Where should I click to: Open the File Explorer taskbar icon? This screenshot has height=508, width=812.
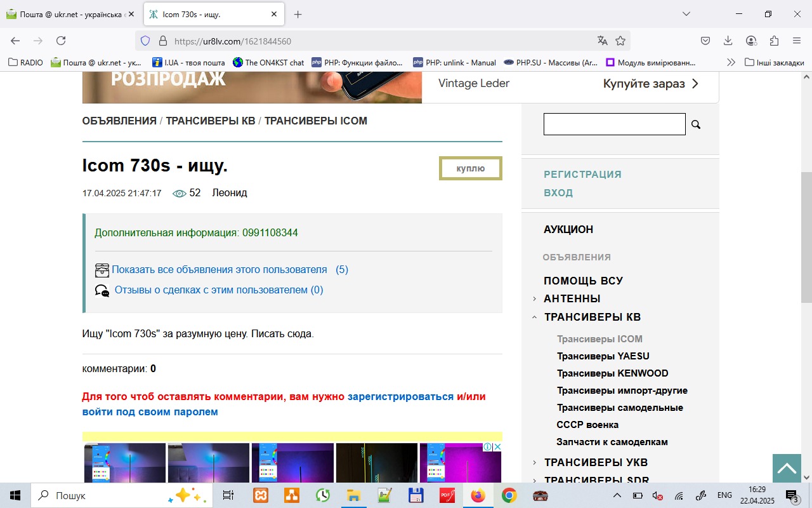click(353, 495)
